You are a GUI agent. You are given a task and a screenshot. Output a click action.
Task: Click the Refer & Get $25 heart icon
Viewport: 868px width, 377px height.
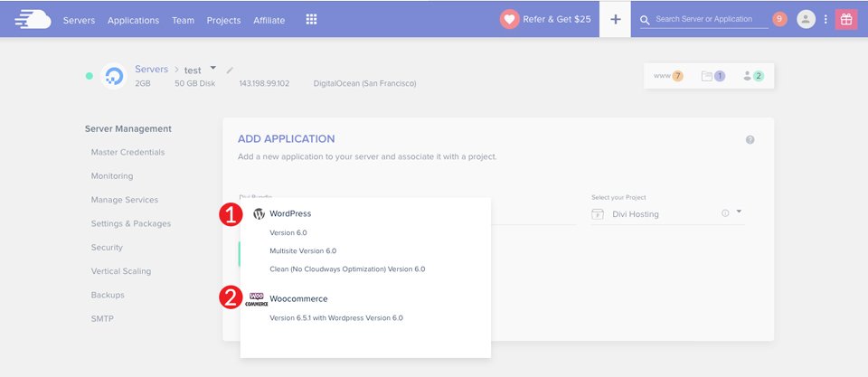pos(509,19)
